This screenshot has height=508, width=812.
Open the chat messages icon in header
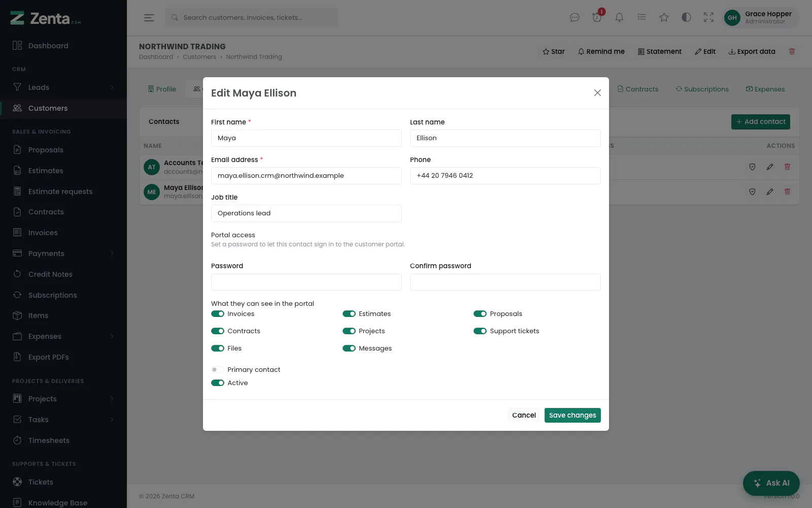pyautogui.click(x=574, y=18)
